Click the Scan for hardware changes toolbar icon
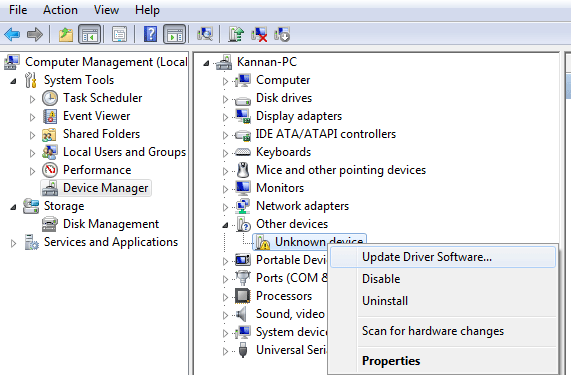 (205, 35)
